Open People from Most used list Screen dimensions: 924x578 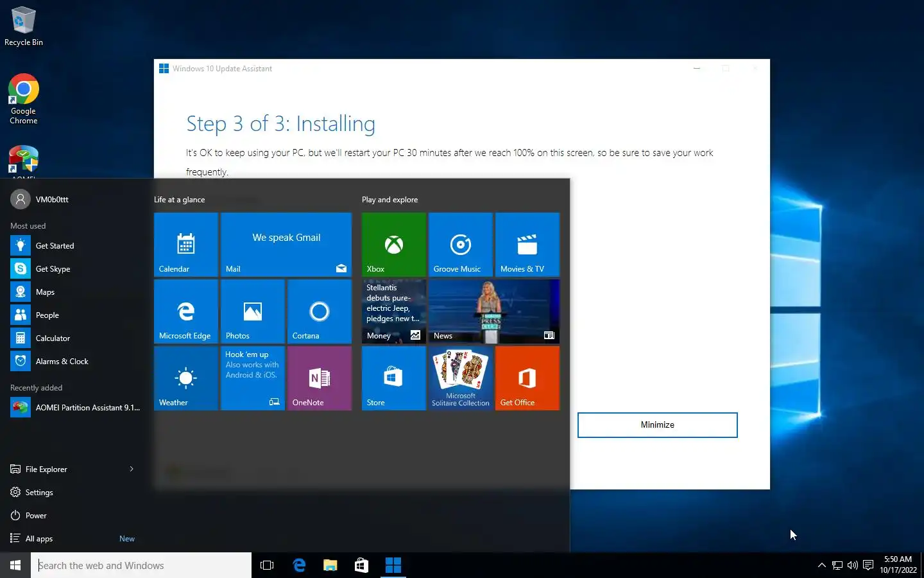click(76, 315)
